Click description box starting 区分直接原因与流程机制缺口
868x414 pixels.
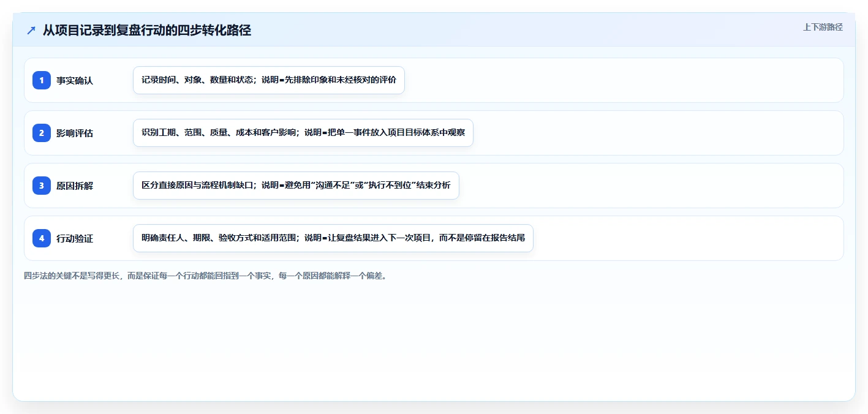pyautogui.click(x=296, y=186)
